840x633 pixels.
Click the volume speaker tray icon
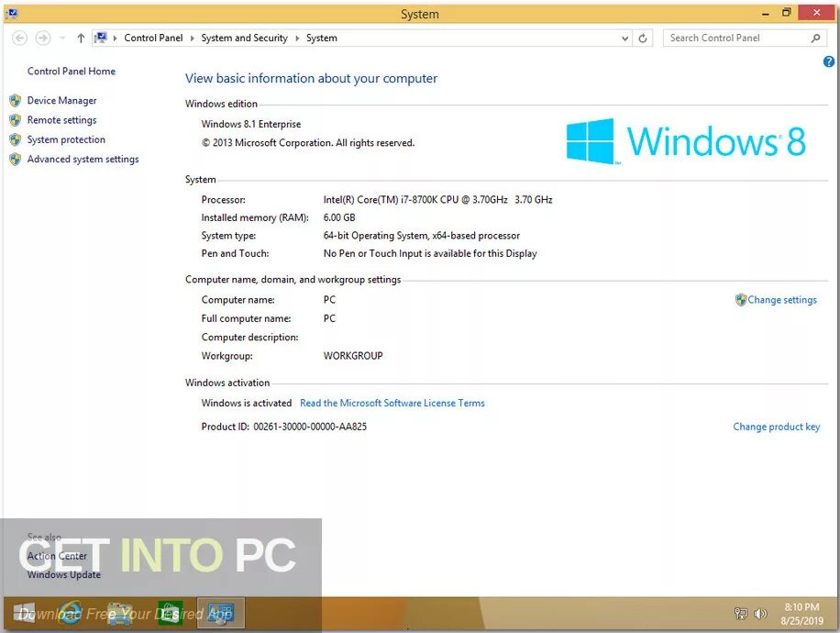759,613
